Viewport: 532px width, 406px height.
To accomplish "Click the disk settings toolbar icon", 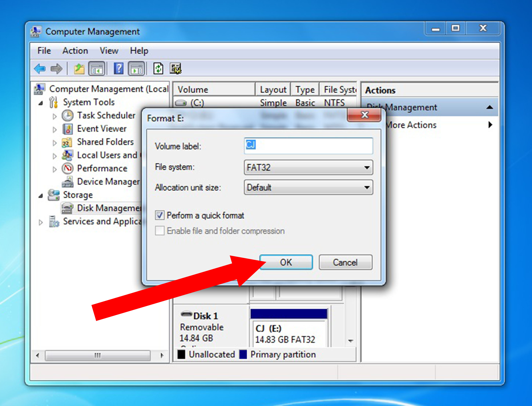I will (x=176, y=69).
